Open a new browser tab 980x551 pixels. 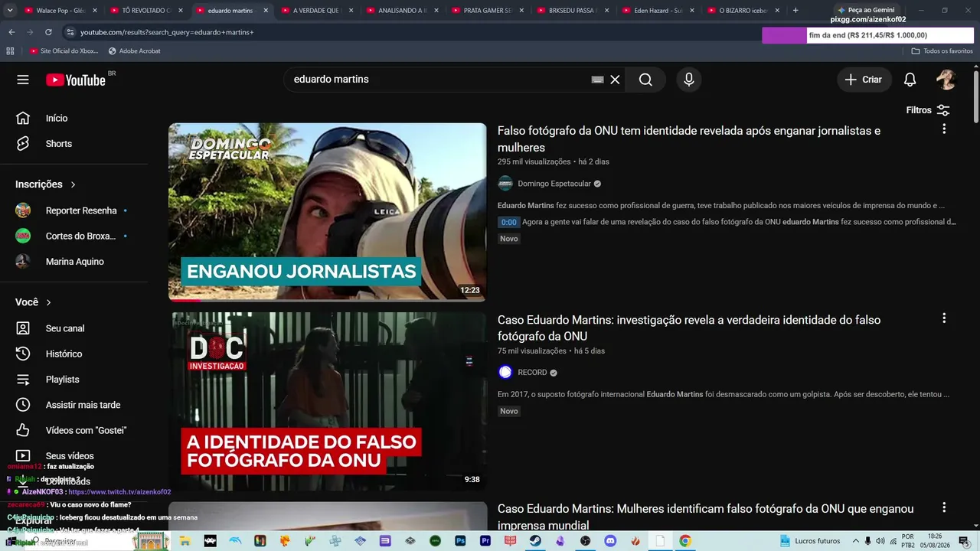[x=795, y=11]
